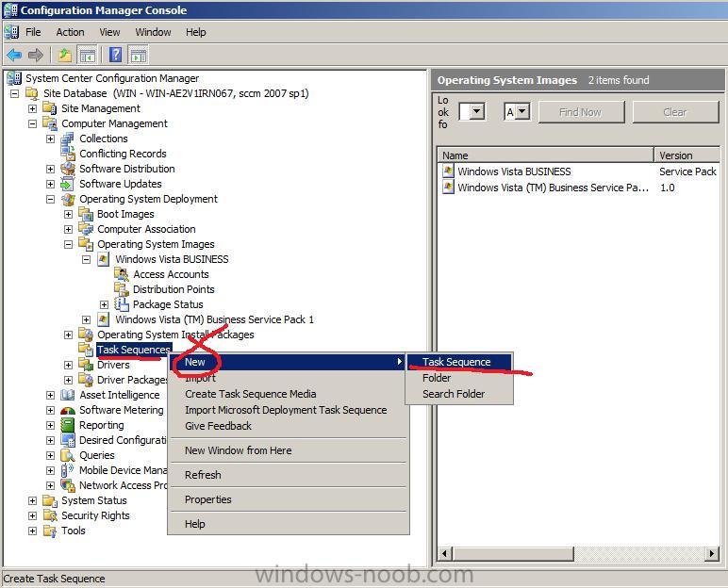Click the Distribution Points icon
The width and height of the screenshot is (728, 588).
tap(122, 289)
